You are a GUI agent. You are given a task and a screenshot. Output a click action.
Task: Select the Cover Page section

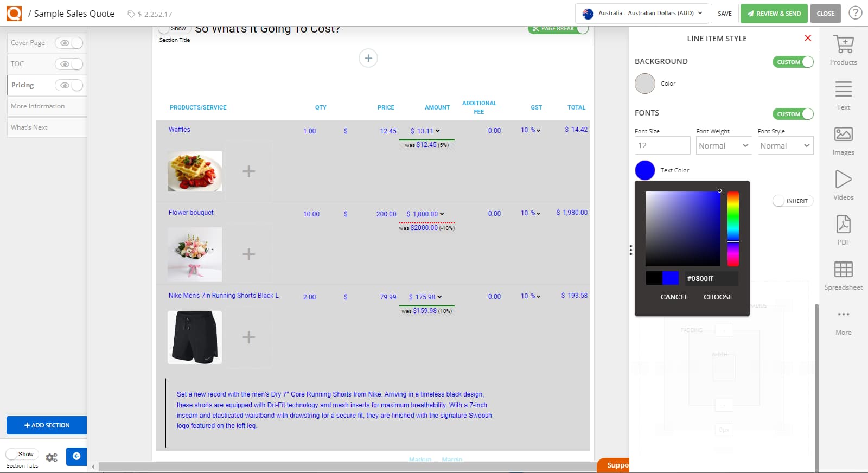[28, 43]
